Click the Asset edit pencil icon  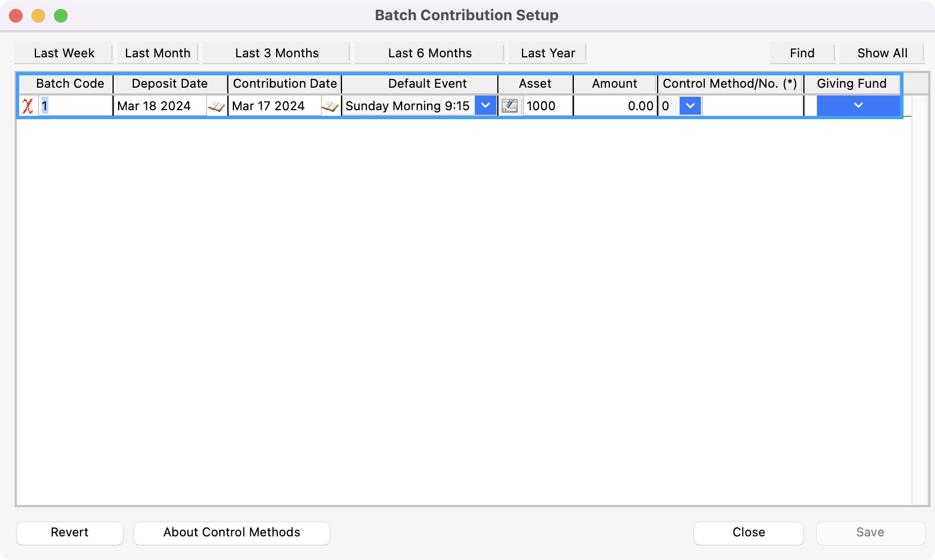(x=510, y=106)
